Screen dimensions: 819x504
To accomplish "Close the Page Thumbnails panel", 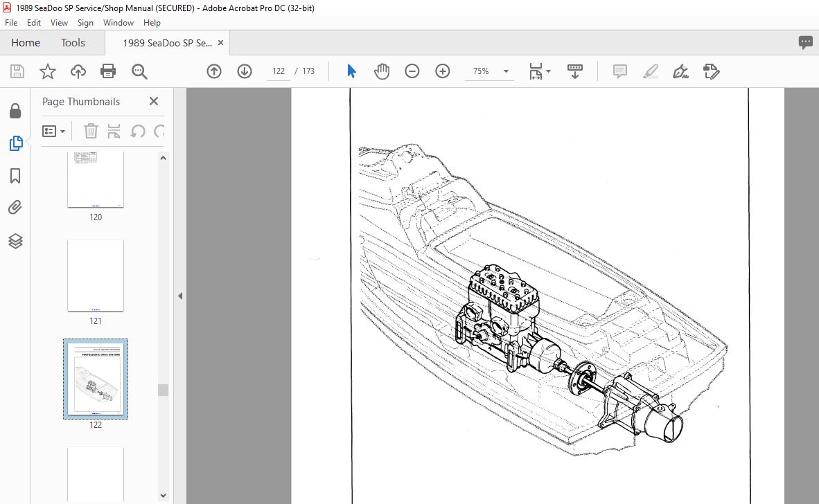I will [154, 101].
